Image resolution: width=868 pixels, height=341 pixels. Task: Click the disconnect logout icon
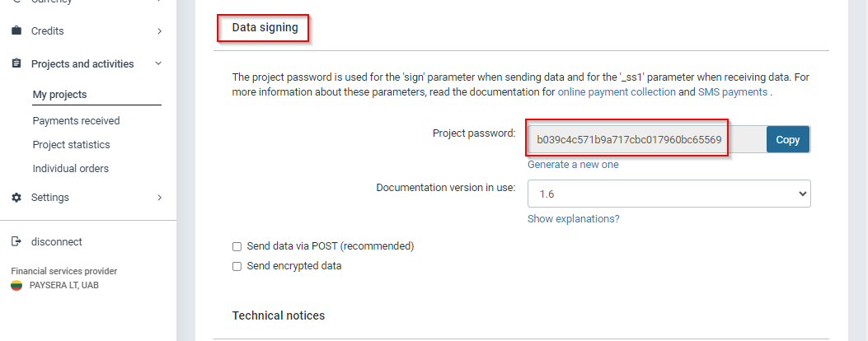16,242
